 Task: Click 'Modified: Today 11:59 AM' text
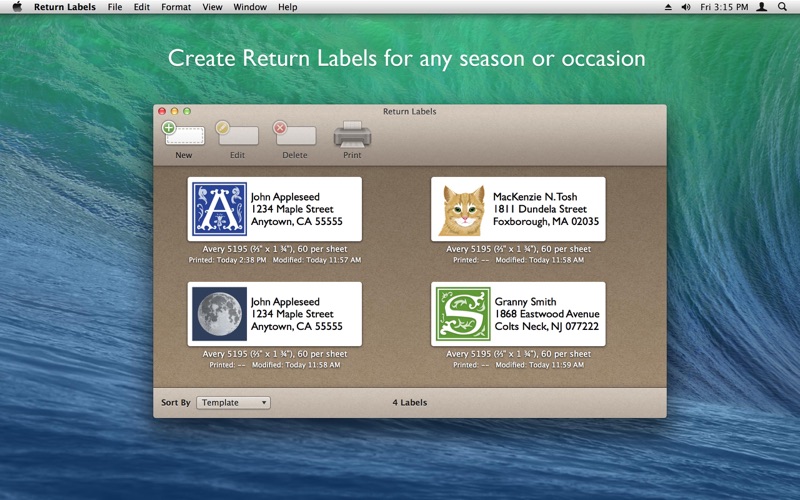point(540,365)
